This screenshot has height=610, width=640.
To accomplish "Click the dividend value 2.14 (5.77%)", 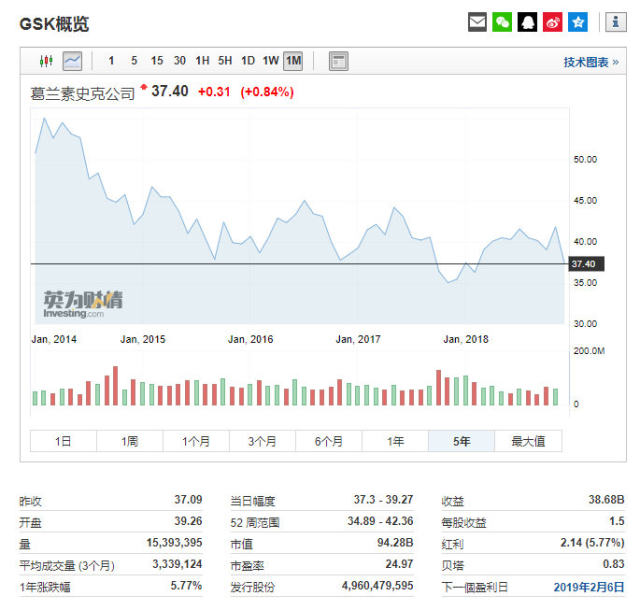I will click(x=592, y=543).
